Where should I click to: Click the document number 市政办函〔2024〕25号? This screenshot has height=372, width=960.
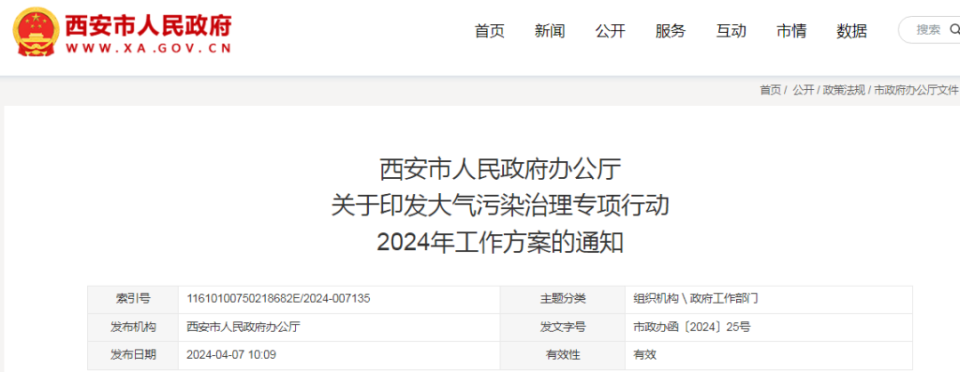tap(692, 327)
